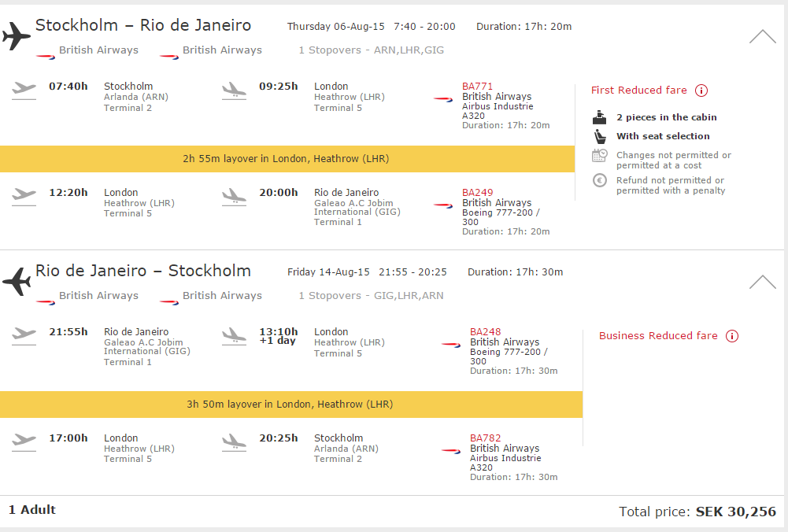Click the departure icon next to 07:40h Stockholm
788x532 pixels.
point(24,90)
